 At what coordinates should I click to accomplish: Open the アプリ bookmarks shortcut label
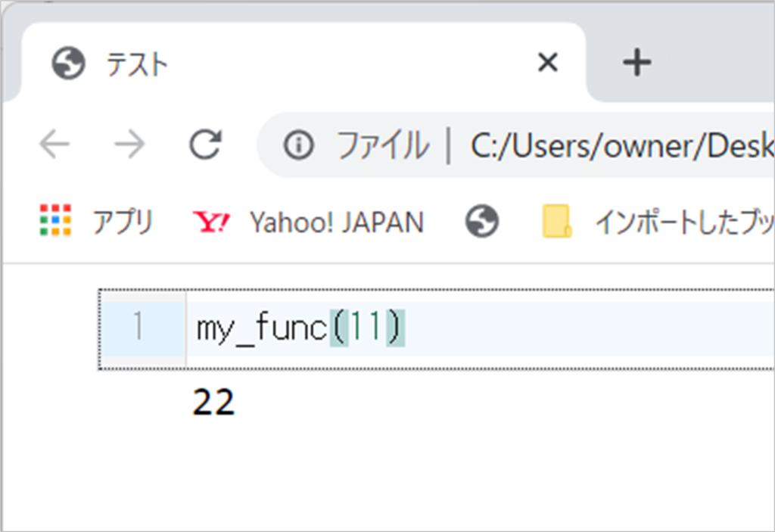click(123, 222)
